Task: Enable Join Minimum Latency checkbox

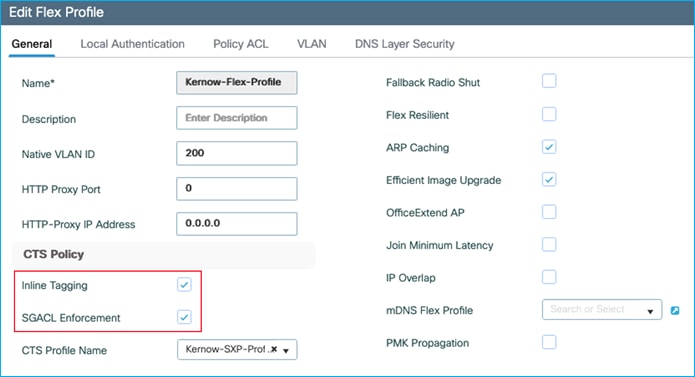Action: click(x=549, y=245)
